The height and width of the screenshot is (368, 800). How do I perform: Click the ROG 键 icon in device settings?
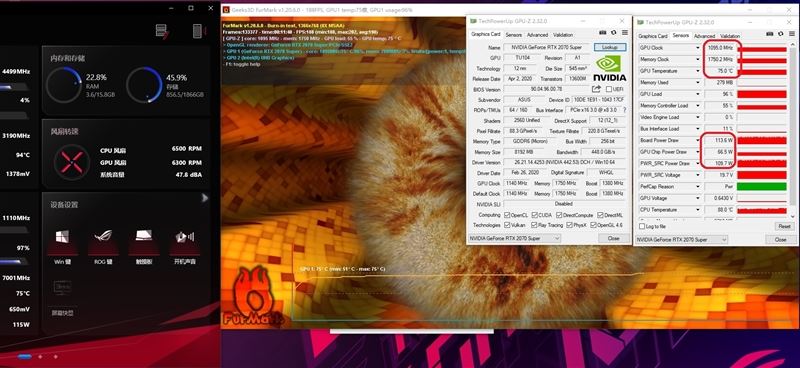tap(103, 236)
